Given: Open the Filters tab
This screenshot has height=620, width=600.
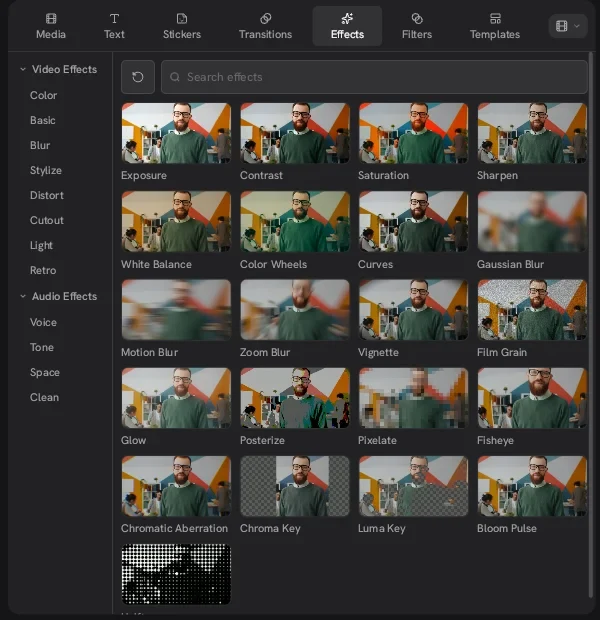Looking at the screenshot, I should 416,26.
